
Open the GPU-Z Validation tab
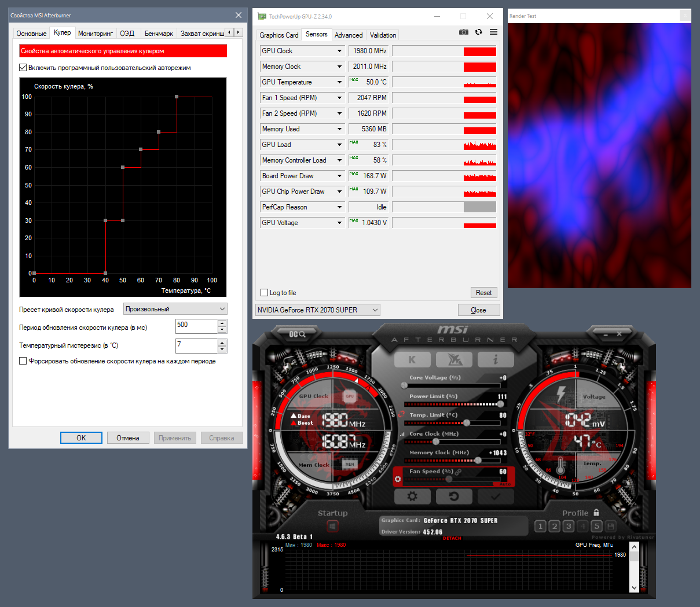(x=383, y=35)
